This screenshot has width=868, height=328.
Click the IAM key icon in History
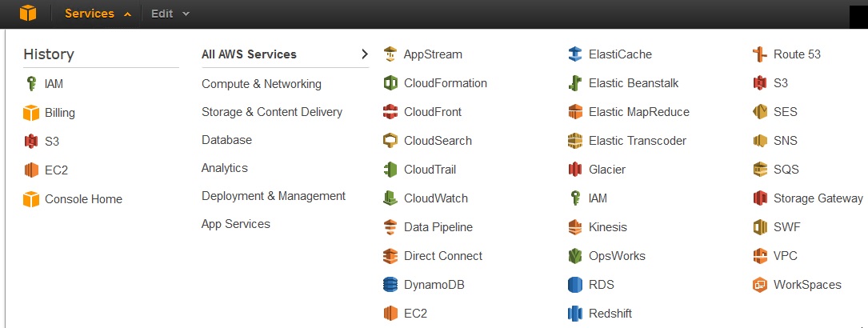[x=31, y=84]
